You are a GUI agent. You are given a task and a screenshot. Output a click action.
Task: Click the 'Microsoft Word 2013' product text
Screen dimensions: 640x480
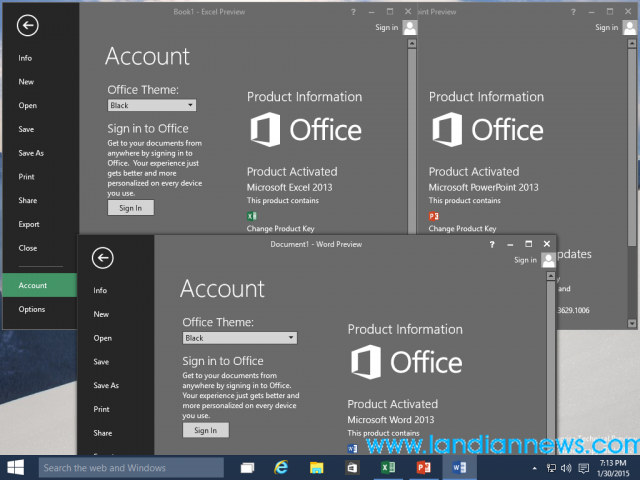[x=391, y=420]
